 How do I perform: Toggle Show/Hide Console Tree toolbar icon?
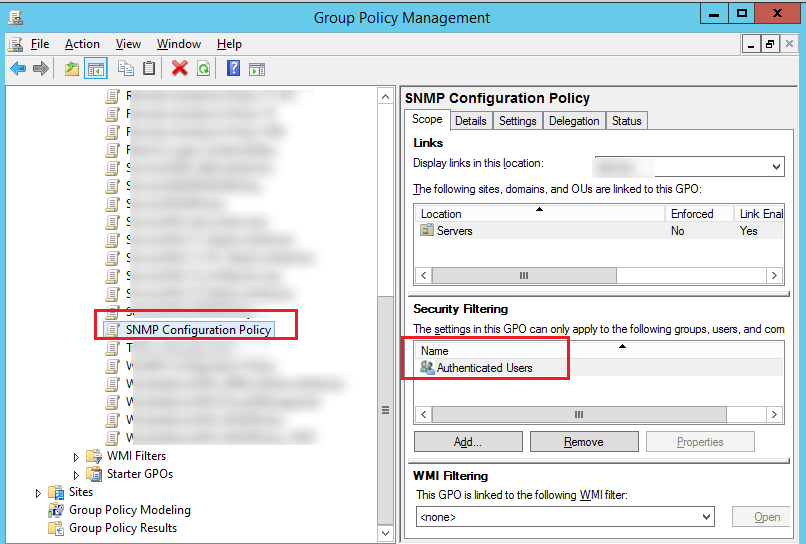[x=96, y=68]
